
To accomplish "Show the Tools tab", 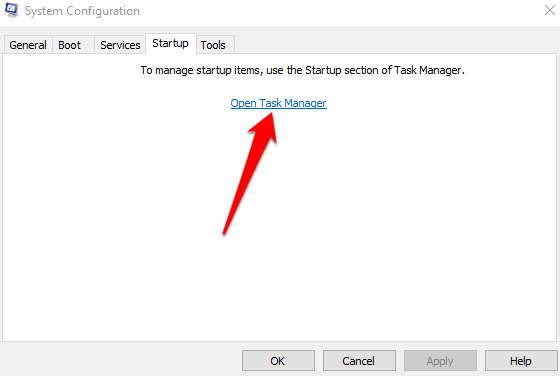I will 215,45.
